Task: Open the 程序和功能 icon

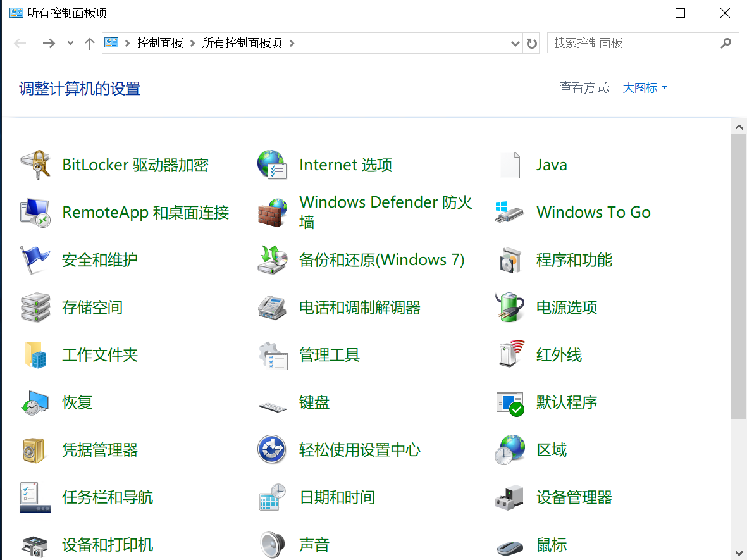Action: point(509,259)
